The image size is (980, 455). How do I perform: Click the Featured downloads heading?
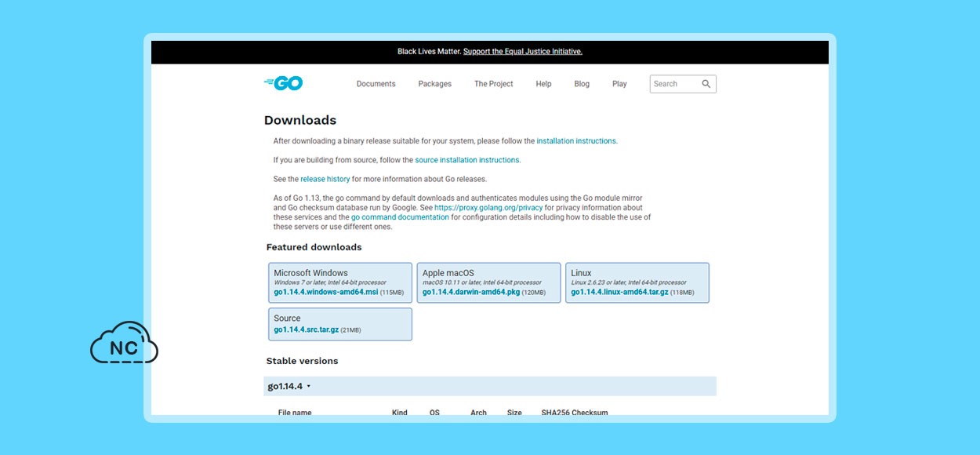click(314, 247)
